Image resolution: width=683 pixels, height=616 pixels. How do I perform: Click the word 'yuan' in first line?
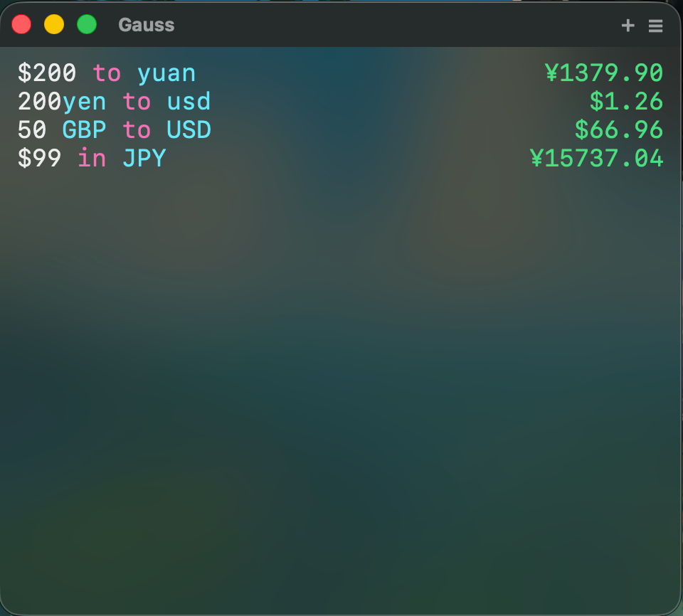(x=166, y=74)
